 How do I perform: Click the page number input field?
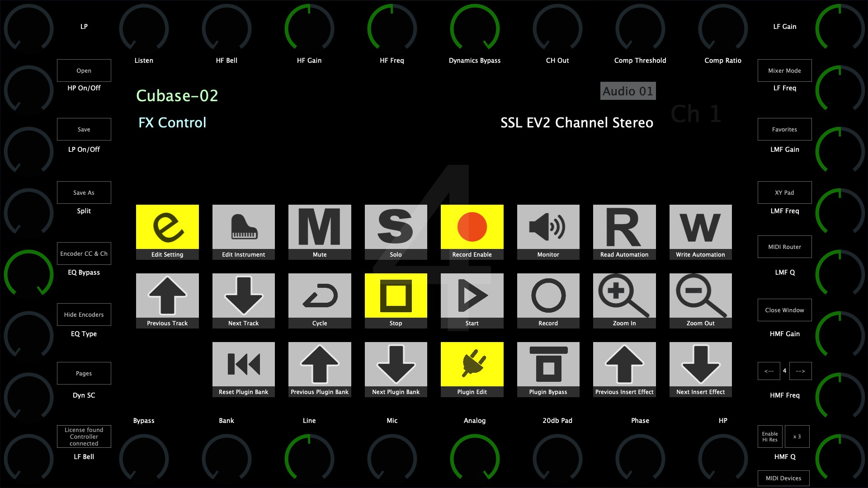point(784,371)
